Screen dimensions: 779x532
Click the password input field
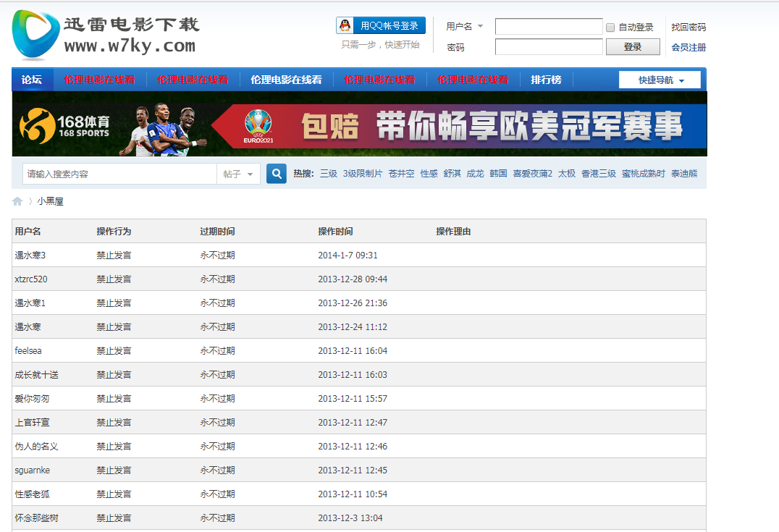pyautogui.click(x=549, y=47)
